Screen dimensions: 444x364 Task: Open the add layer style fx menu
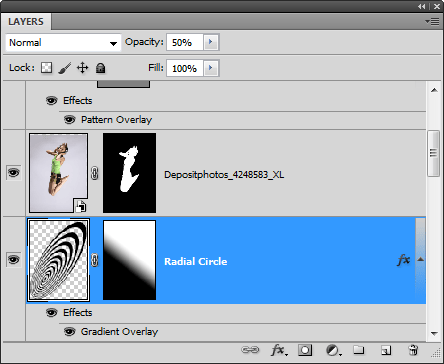point(279,350)
